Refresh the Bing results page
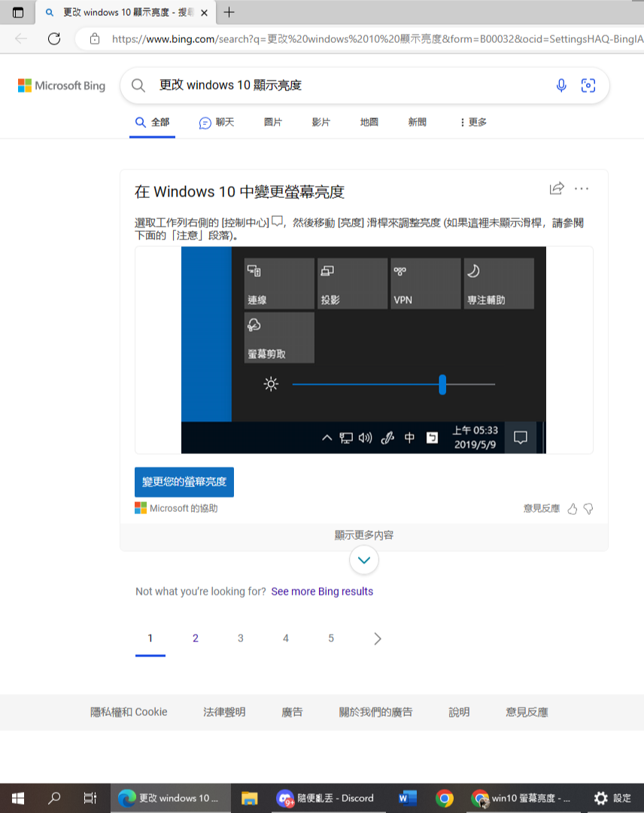 pyautogui.click(x=54, y=39)
